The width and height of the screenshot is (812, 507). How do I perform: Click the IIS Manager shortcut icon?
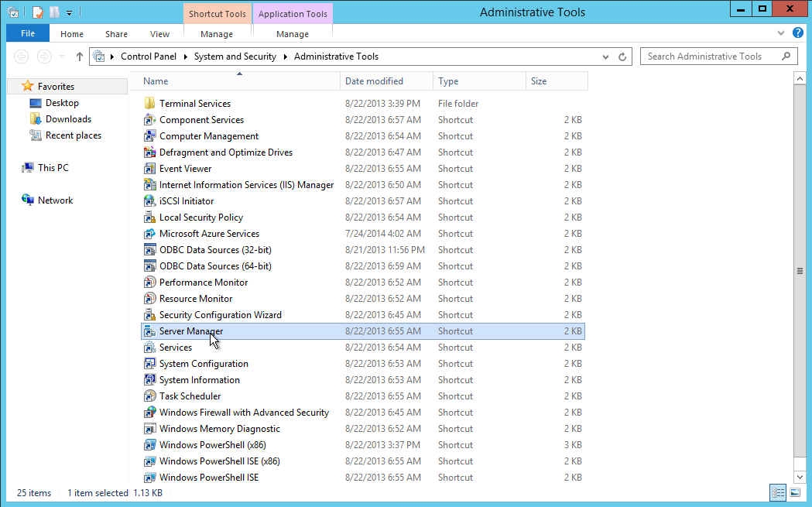coord(149,185)
